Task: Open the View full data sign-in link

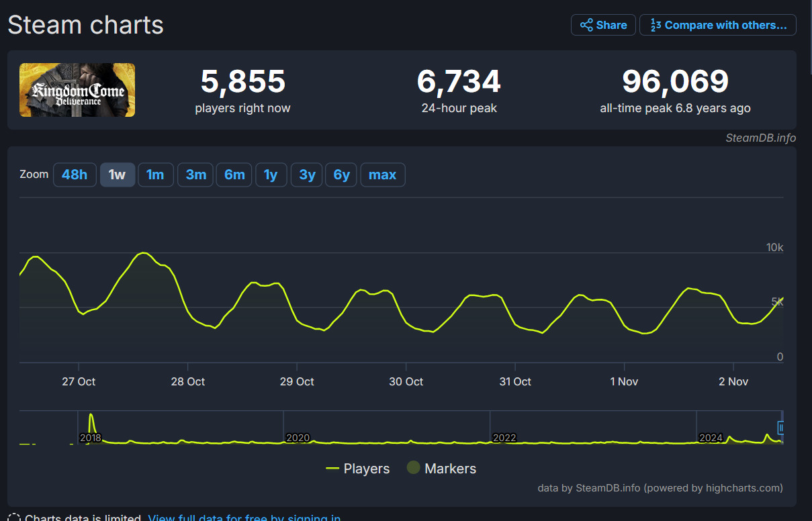Action: [x=244, y=518]
